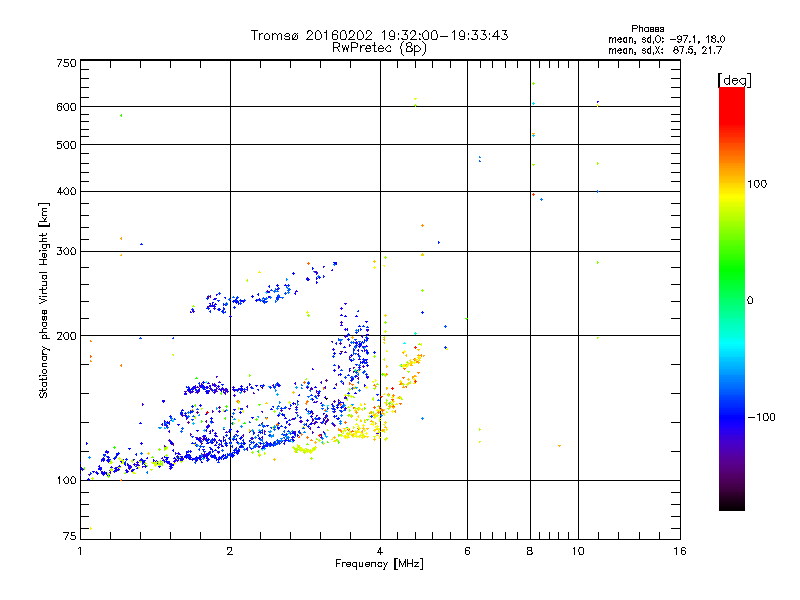Click the 'Stationary phase Virtual Height [km]' axis label
Image resolution: width=800 pixels, height=600 pixels.
coord(44,301)
